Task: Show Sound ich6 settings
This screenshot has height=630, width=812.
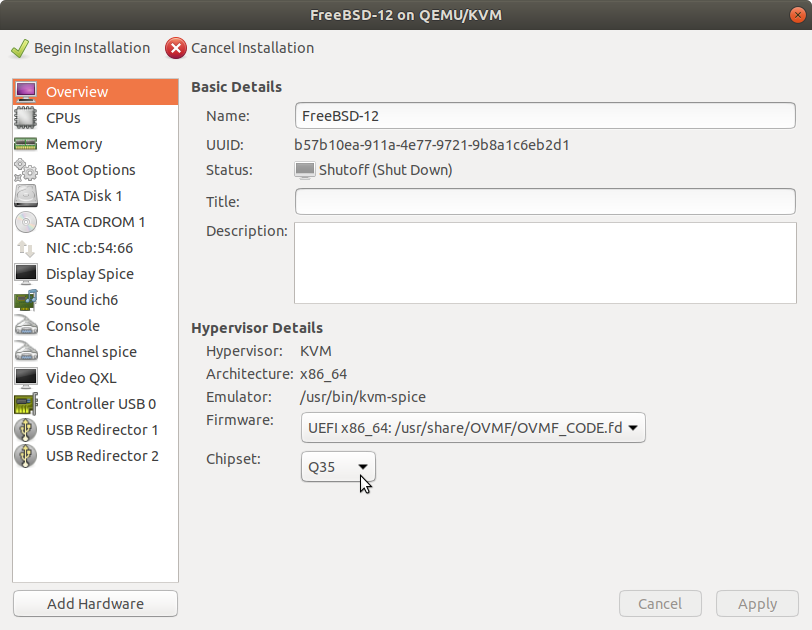Action: point(96,300)
